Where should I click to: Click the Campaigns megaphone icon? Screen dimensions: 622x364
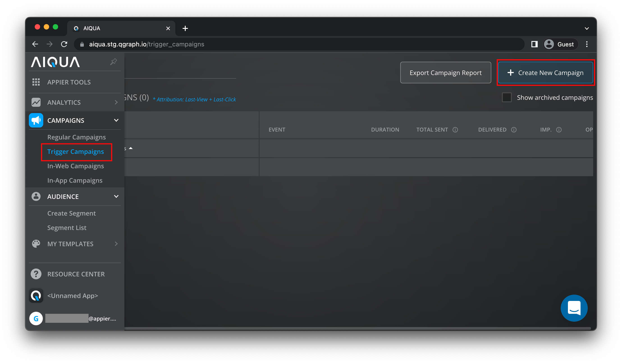click(x=36, y=121)
